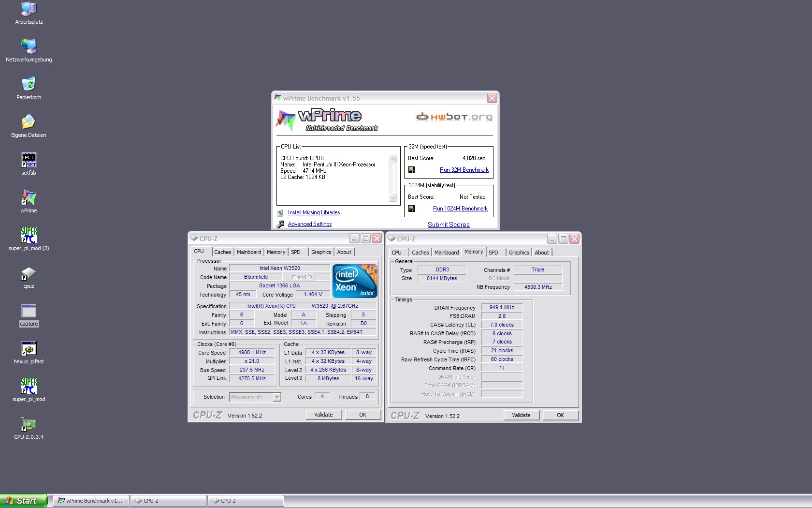Viewport: 812px width, 508px height.
Task: Click the save icon beside Run 32M Benchmark
Action: coord(411,170)
